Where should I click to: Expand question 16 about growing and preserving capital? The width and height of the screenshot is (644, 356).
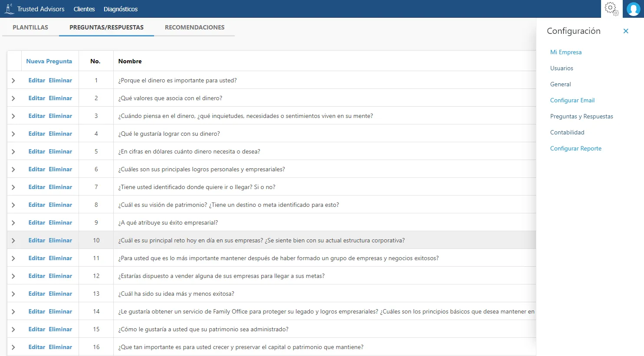click(14, 346)
